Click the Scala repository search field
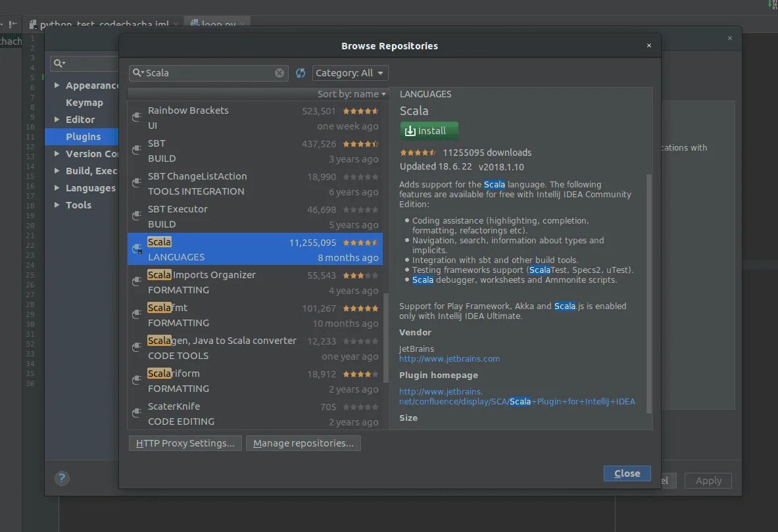 click(209, 73)
